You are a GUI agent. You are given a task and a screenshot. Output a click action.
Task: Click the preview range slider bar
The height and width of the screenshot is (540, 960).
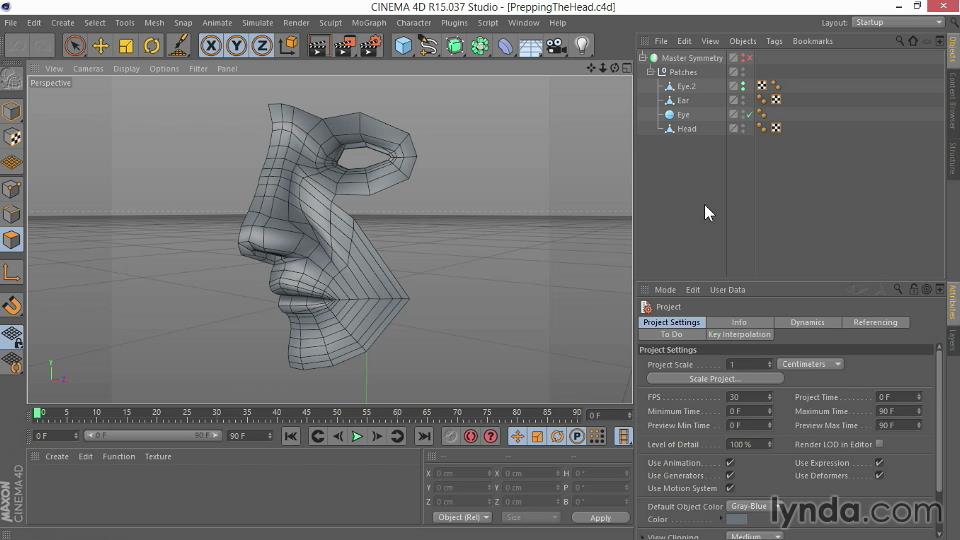click(x=153, y=435)
